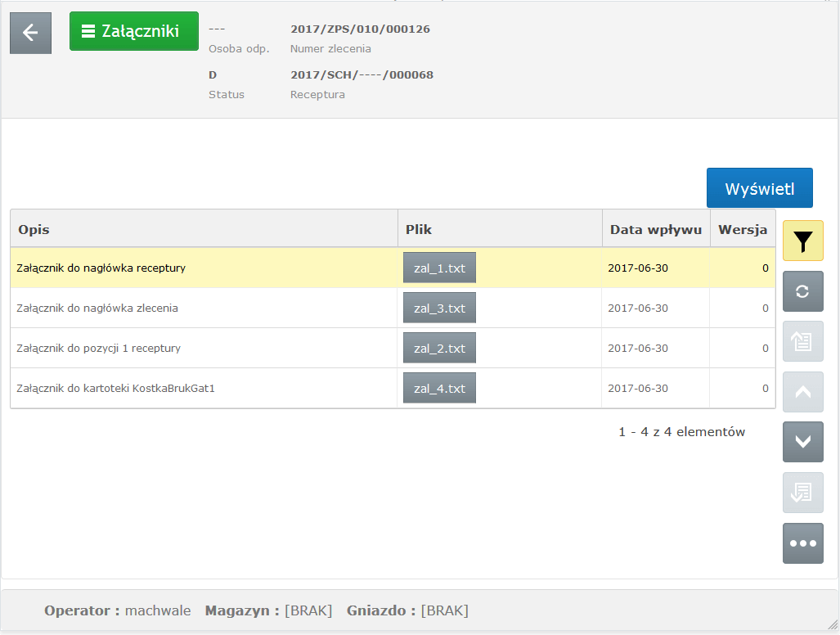
Task: Open more options three-dots button
Action: pyautogui.click(x=802, y=543)
